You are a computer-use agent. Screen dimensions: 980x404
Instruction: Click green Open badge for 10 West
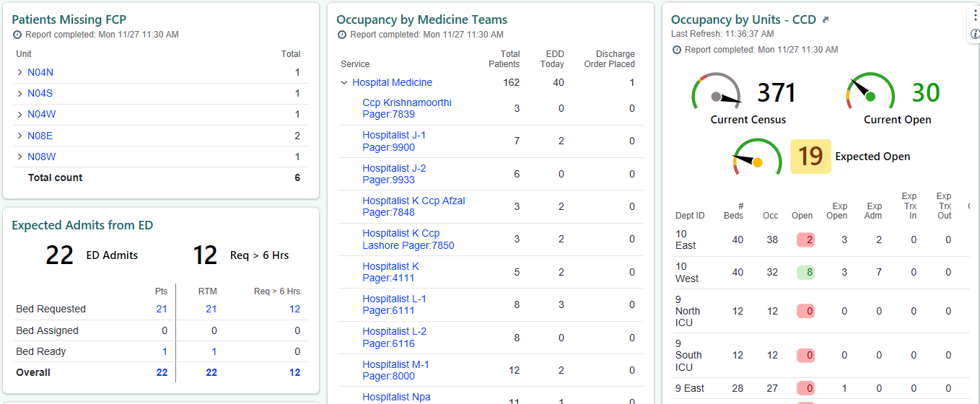point(805,273)
